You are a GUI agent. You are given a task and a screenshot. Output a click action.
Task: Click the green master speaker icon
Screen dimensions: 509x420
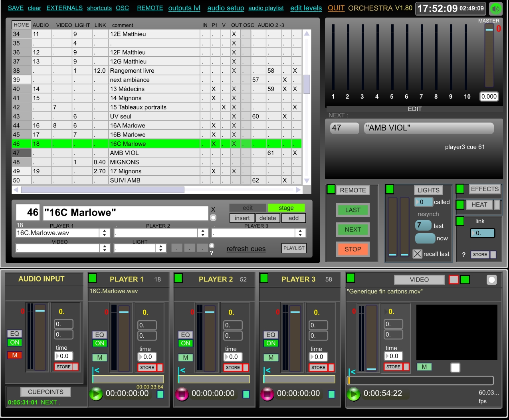tap(496, 8)
